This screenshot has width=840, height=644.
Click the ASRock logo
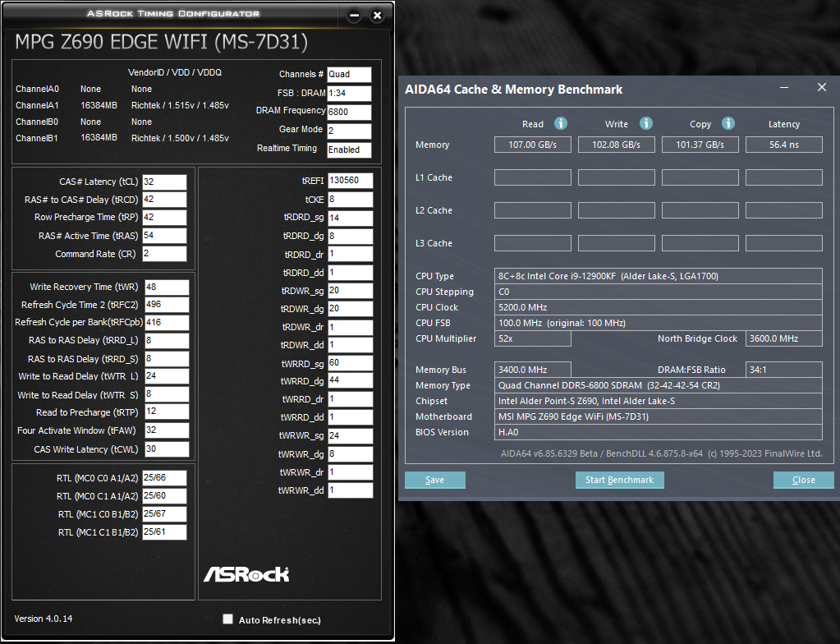[246, 574]
